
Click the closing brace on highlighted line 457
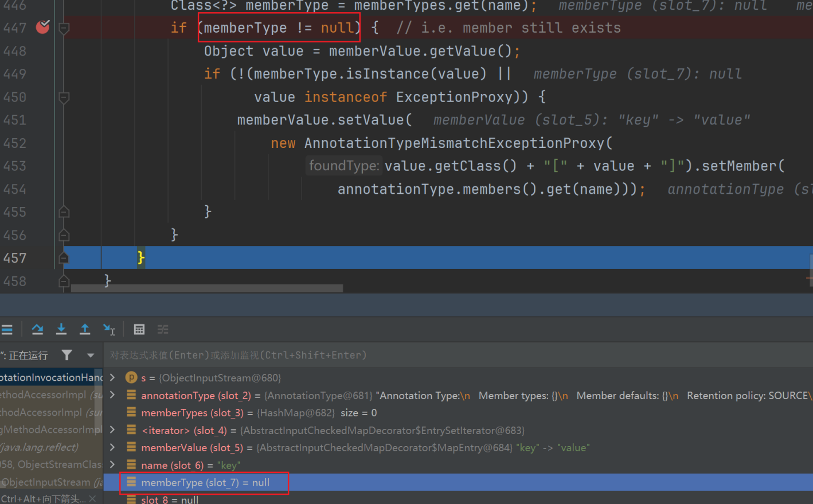coord(140,258)
